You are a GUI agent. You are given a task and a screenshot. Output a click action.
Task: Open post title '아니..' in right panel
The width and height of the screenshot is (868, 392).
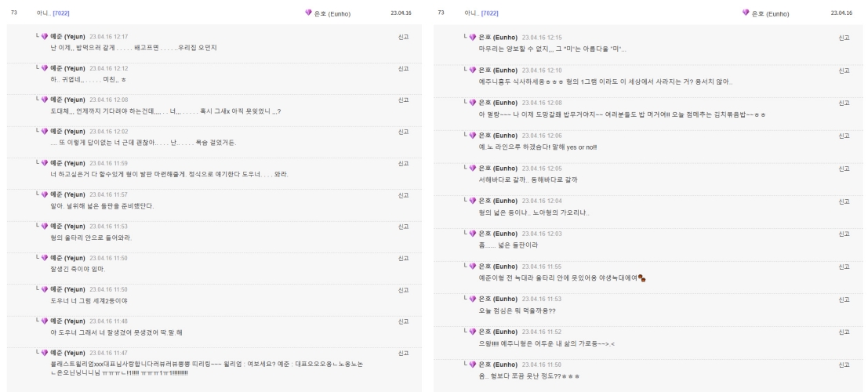pos(472,13)
